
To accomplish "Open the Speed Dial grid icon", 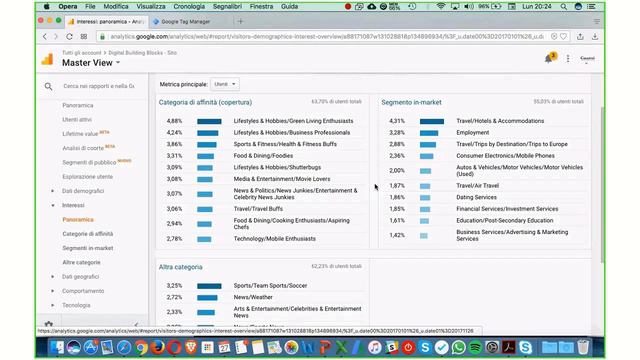I will [x=84, y=37].
